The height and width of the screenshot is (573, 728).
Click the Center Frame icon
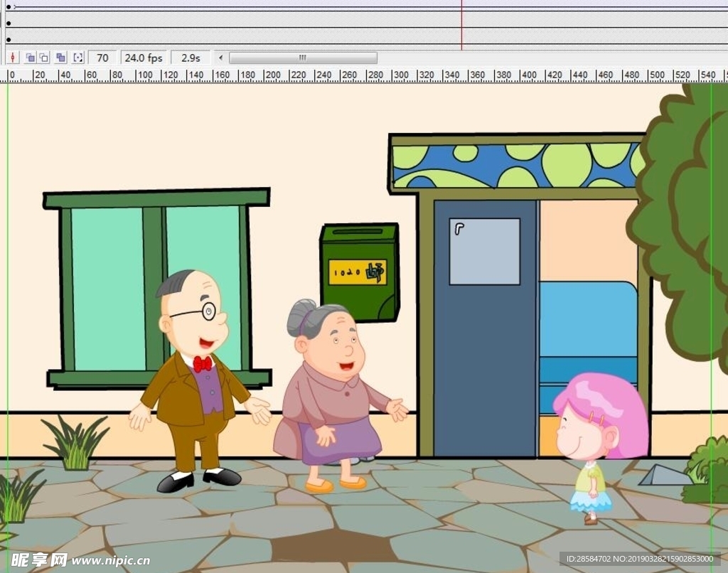pos(12,58)
